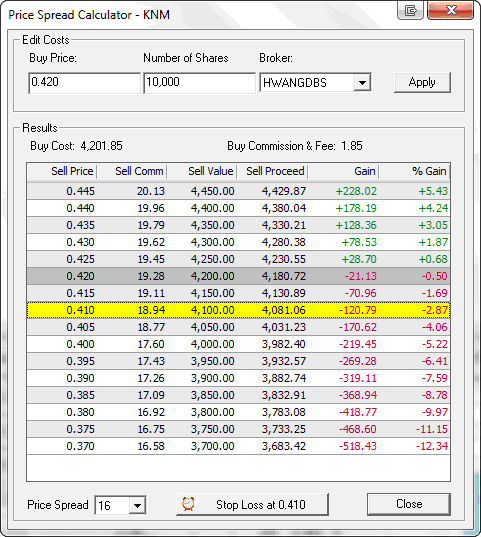Click the Sell Proceed column header
The image size is (481, 537).
pos(273,171)
